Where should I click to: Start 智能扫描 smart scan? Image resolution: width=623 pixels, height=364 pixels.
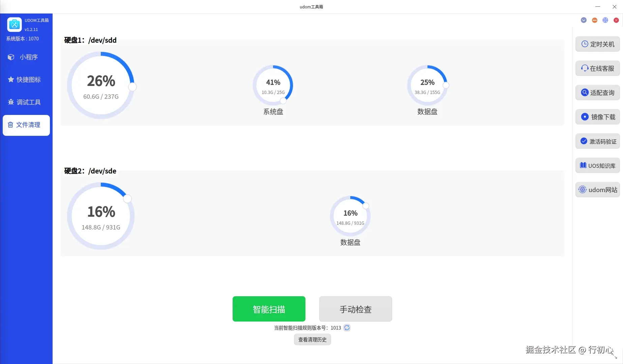click(269, 309)
